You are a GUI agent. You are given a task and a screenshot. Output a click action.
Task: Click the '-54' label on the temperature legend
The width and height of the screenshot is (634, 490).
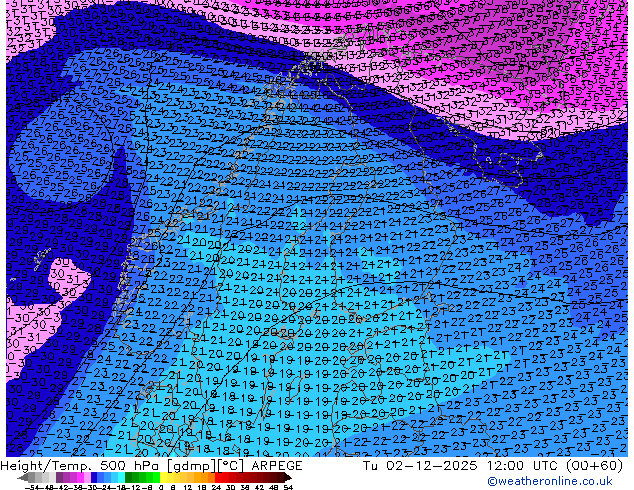[32, 488]
